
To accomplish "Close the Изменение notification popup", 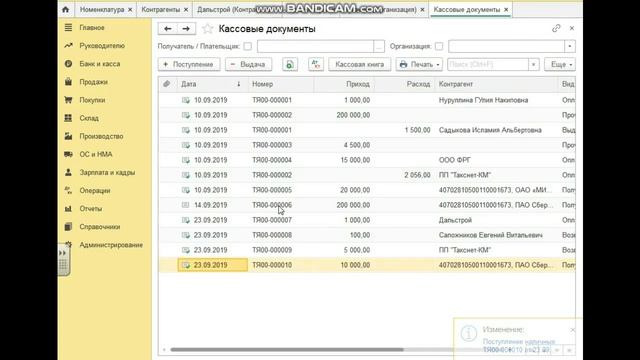I will 573,329.
